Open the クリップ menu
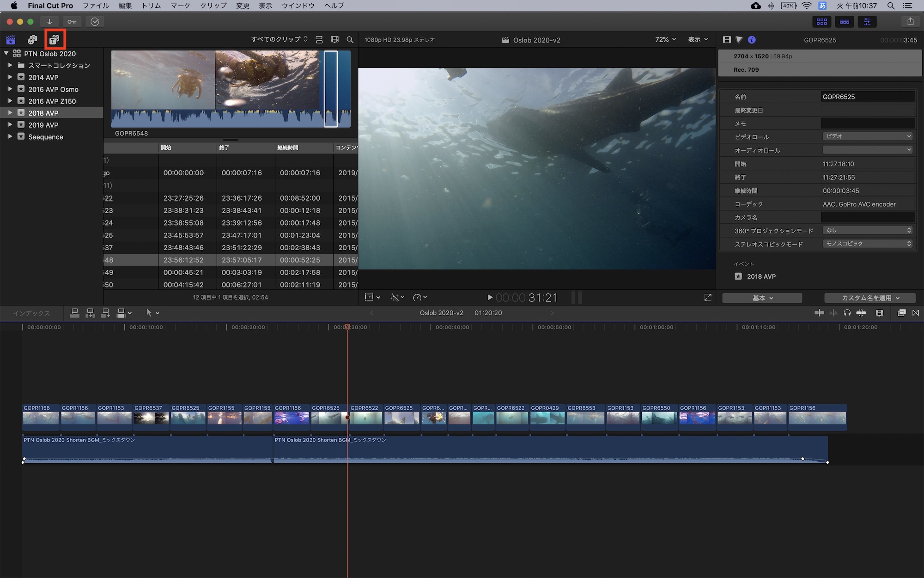 click(213, 6)
